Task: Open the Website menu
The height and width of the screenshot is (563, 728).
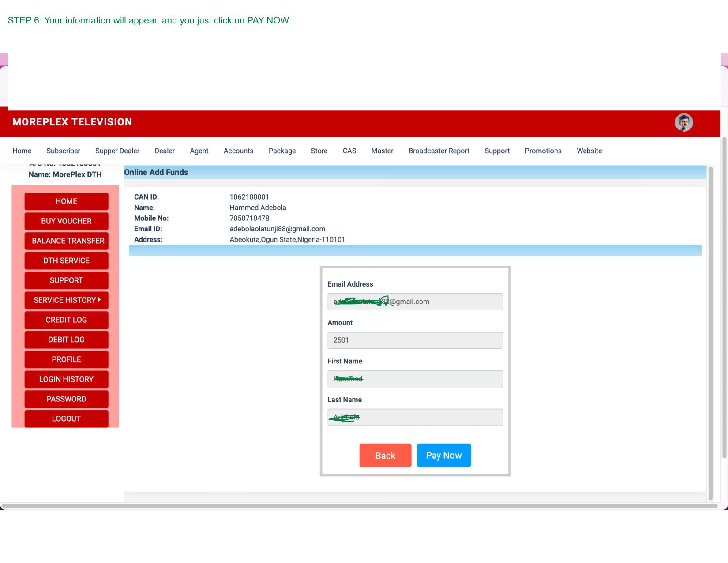Action: [x=589, y=151]
